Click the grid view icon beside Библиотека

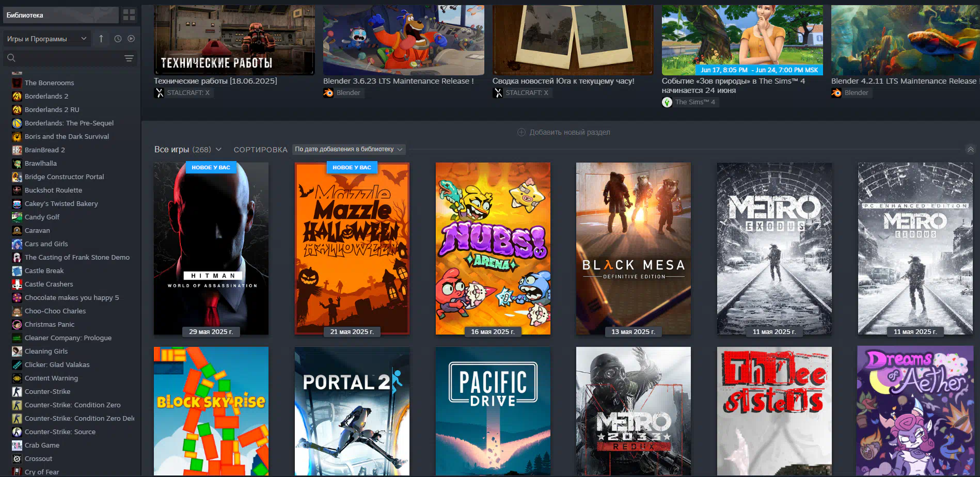pyautogui.click(x=129, y=15)
